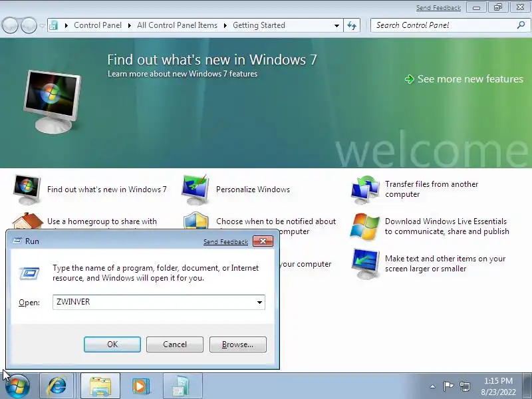
Task: Click the large monitor icon in banner
Action: pos(53,102)
